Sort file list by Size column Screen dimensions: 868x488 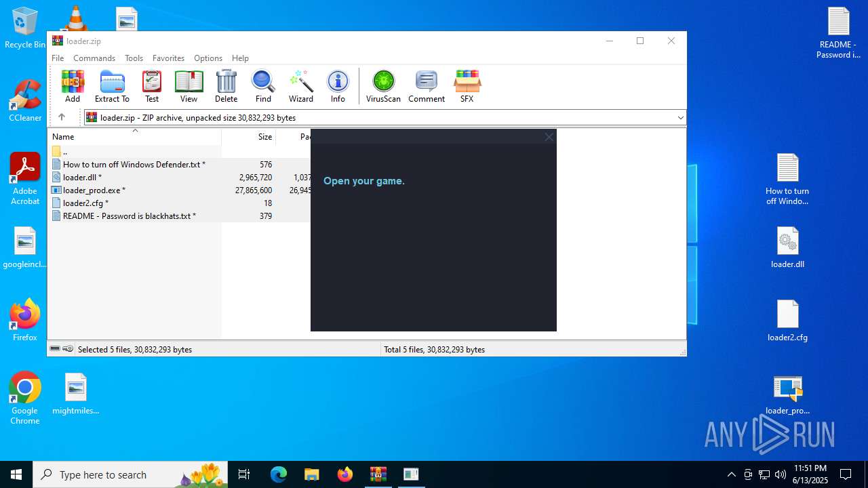(x=249, y=137)
